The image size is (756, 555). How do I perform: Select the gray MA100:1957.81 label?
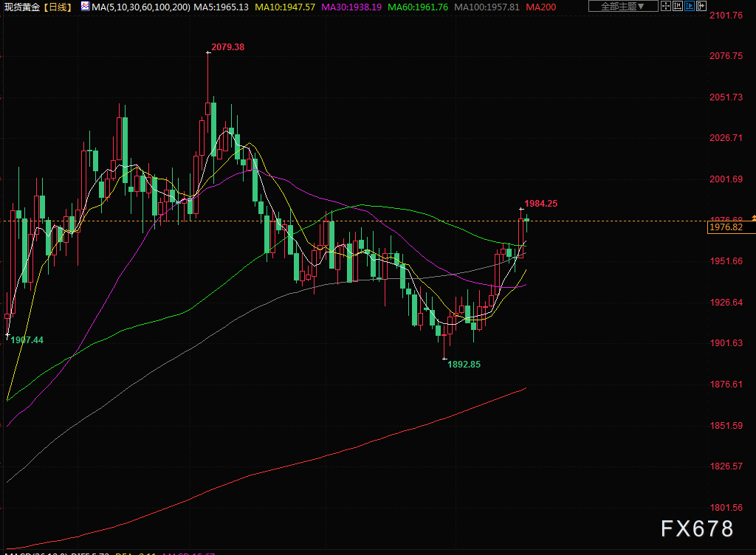(x=486, y=7)
